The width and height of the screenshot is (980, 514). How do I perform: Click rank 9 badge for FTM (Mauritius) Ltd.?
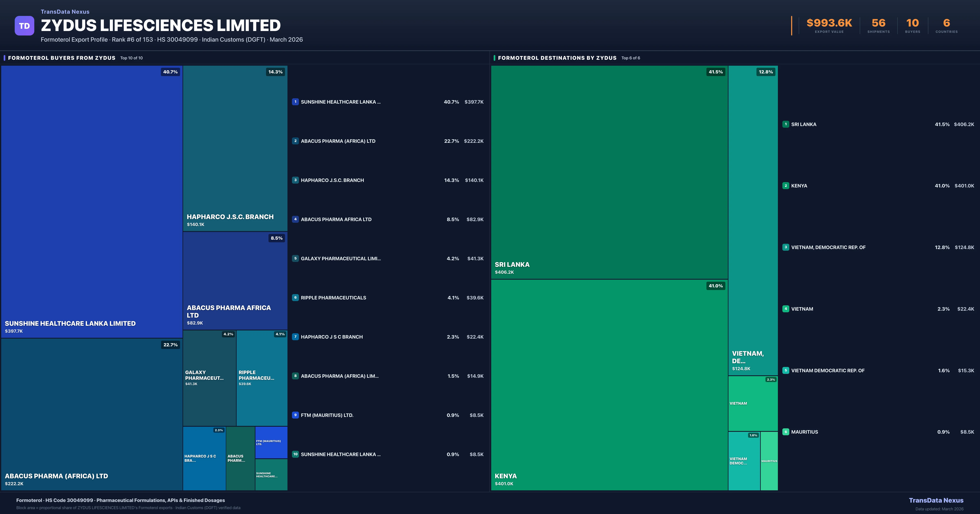tap(295, 415)
